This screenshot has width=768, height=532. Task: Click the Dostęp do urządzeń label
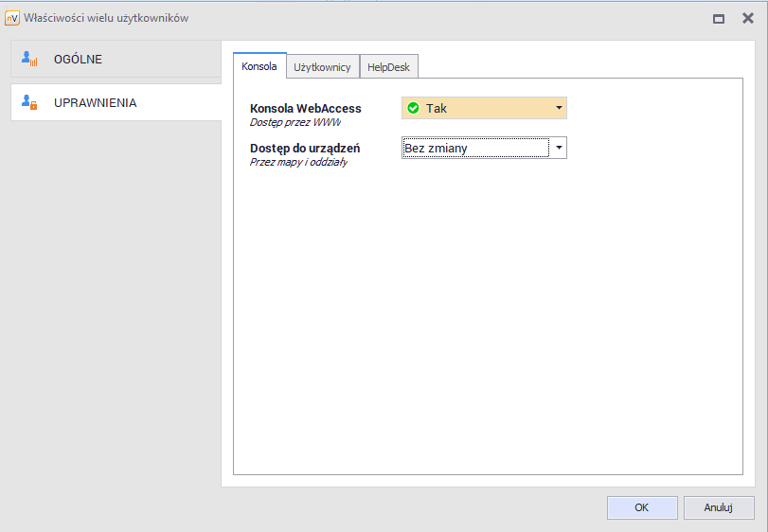pyautogui.click(x=304, y=149)
